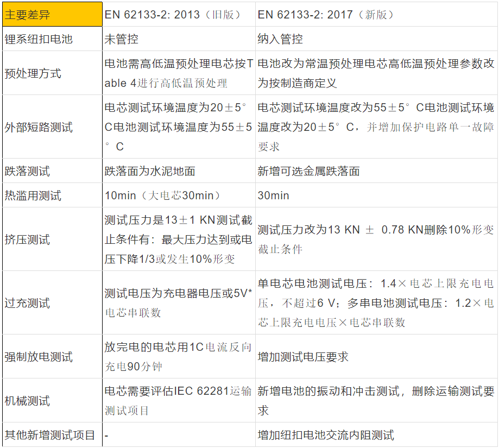Viewport: 499px width, 448px height.
Task: Select the 挤压测试 row label
Action: (27, 239)
